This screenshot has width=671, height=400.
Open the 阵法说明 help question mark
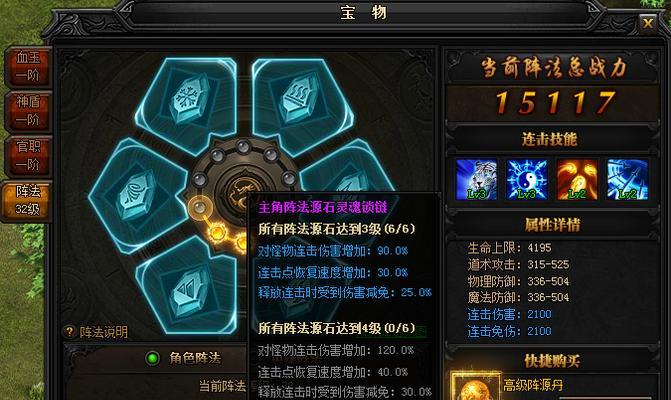click(x=69, y=332)
